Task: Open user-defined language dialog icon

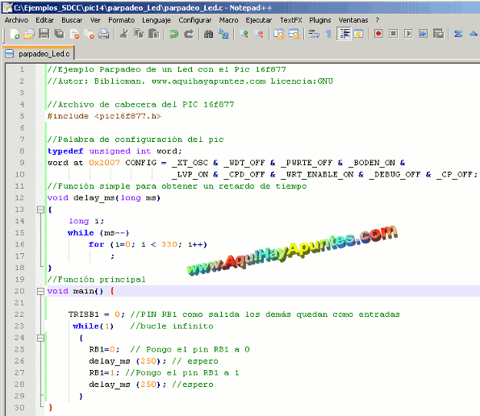Action: click(x=358, y=34)
